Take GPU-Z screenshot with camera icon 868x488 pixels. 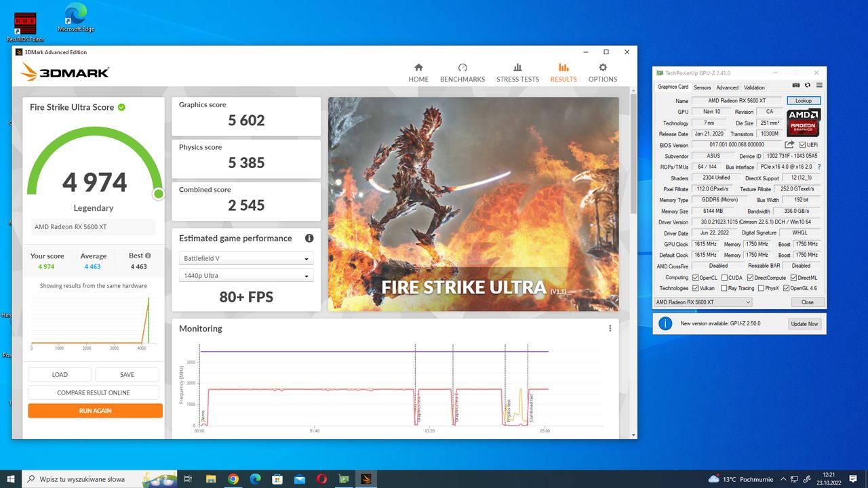pos(796,86)
